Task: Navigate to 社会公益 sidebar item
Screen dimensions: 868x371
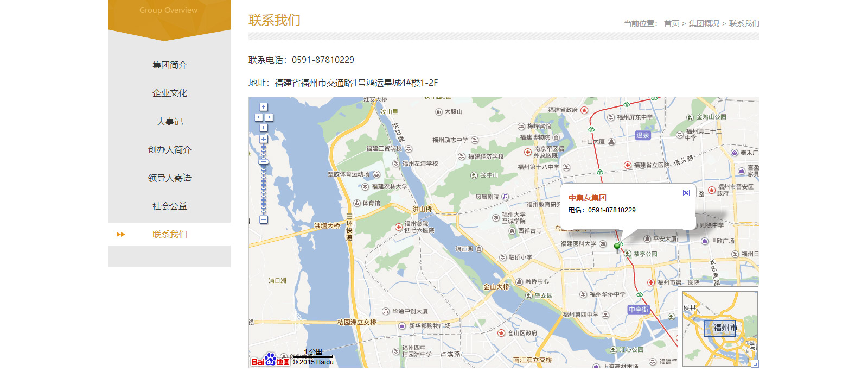Action: 169,206
